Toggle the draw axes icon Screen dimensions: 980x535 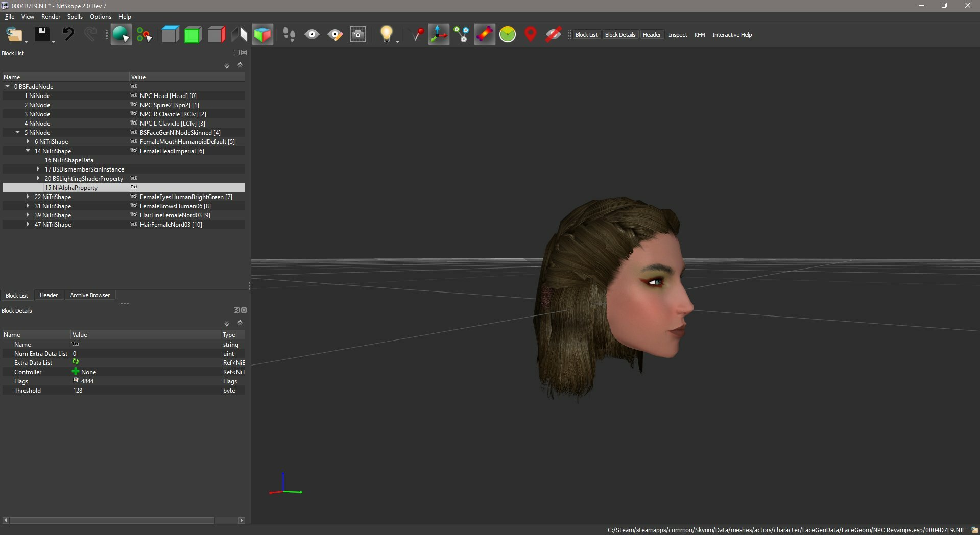click(x=439, y=35)
